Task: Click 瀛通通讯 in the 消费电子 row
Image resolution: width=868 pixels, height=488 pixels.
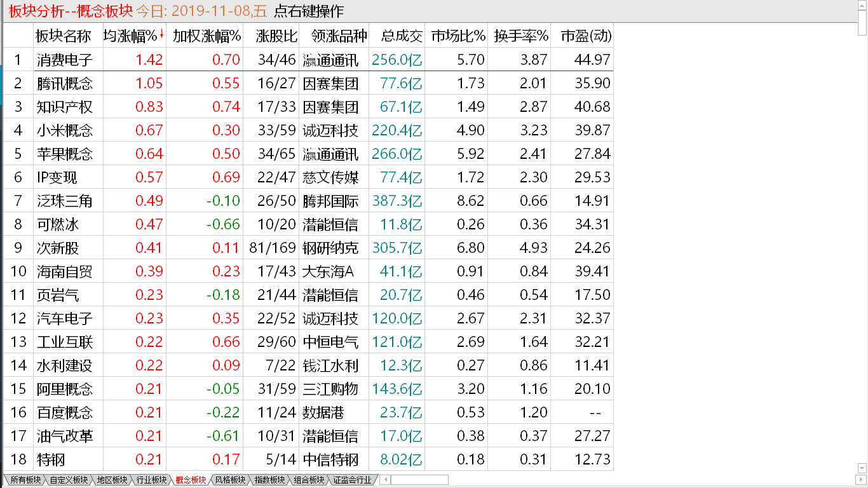Action: 330,60
